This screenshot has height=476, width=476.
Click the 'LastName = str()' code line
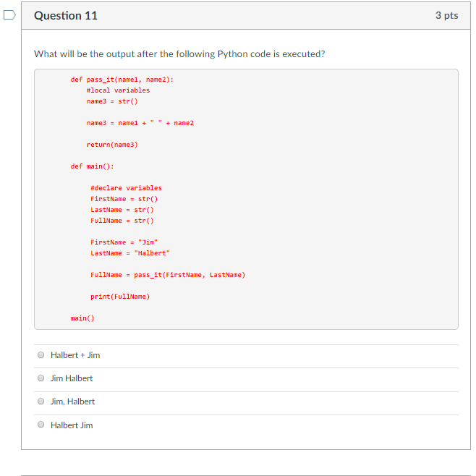pos(122,210)
